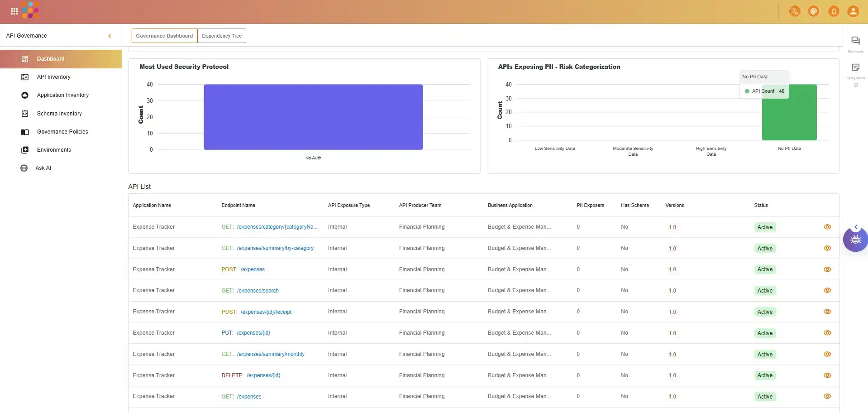Open the user profile avatar

853,11
